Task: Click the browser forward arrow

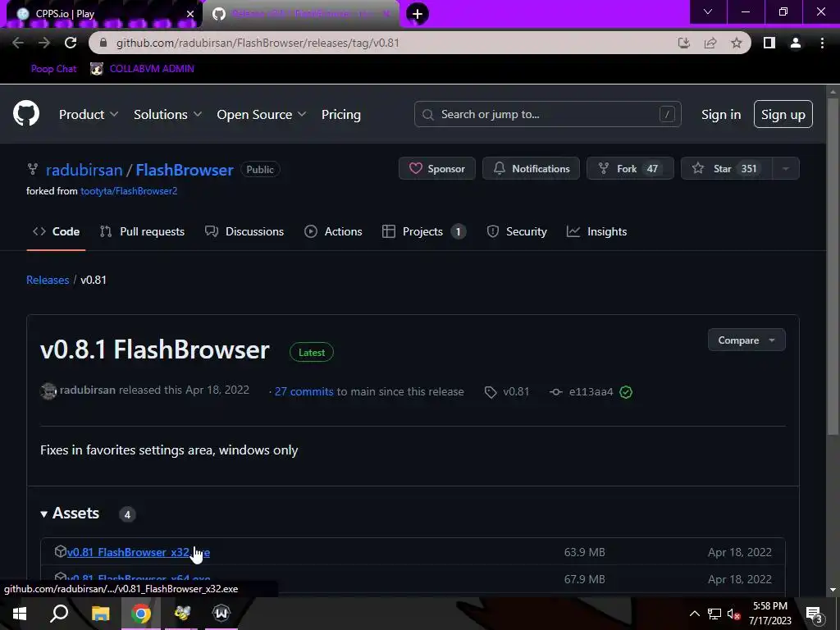Action: (x=44, y=43)
